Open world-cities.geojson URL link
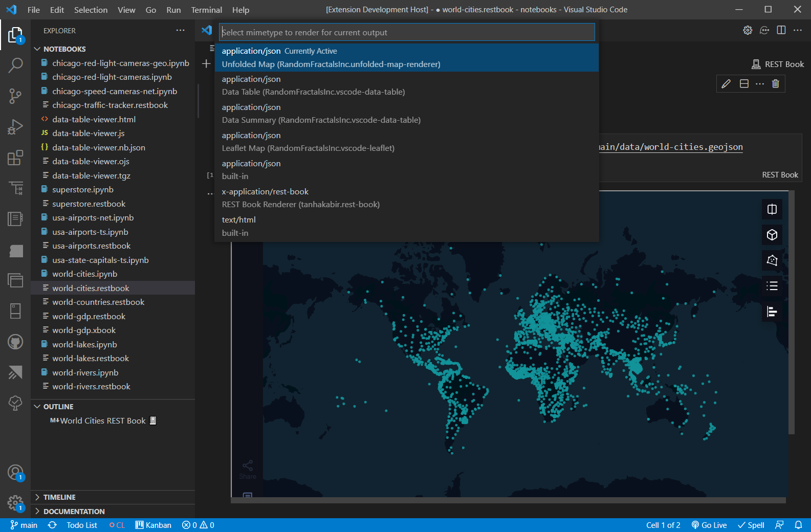This screenshot has width=811, height=532. (x=671, y=147)
